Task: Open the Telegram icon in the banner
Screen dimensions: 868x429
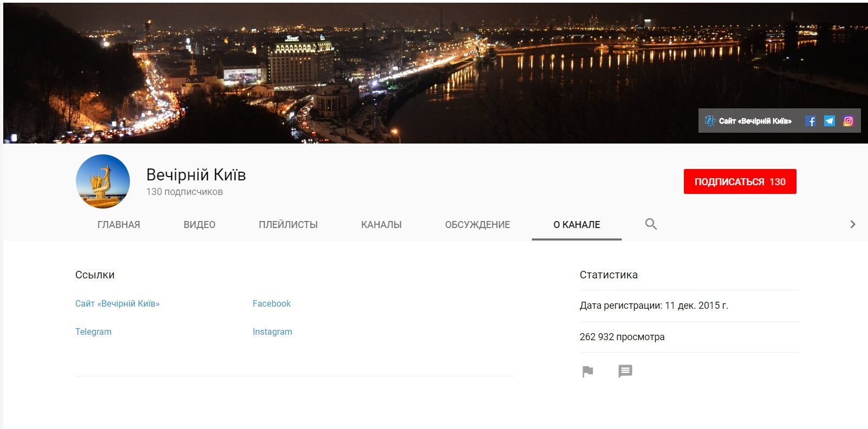Action: (830, 121)
